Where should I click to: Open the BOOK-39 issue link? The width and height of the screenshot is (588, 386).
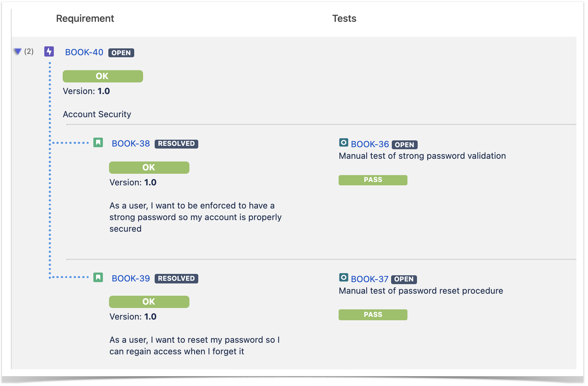[131, 279]
